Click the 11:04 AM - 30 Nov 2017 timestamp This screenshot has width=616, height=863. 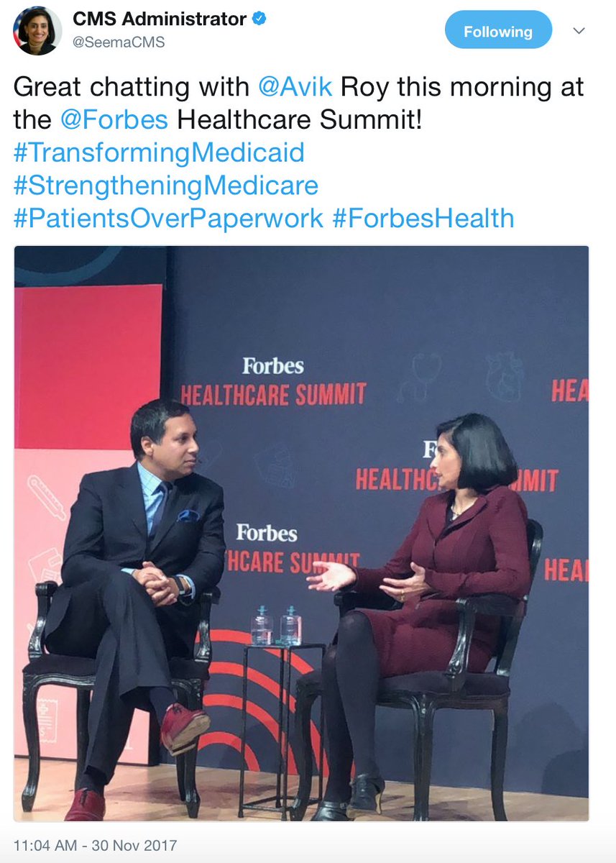95,845
